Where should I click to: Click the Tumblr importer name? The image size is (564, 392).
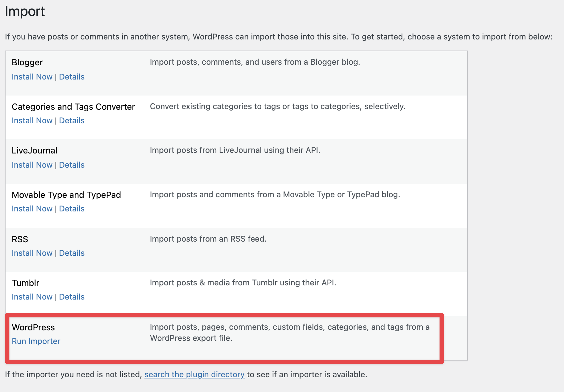coord(25,283)
